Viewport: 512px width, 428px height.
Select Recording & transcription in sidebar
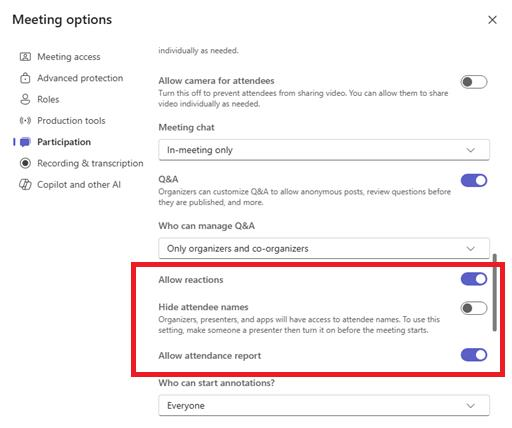(x=90, y=163)
